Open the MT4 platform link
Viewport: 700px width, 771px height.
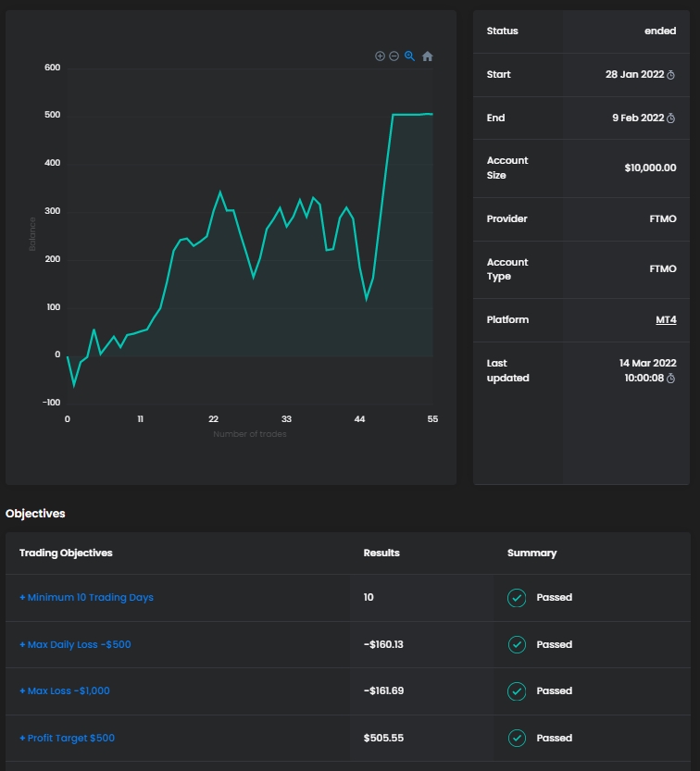pos(666,319)
